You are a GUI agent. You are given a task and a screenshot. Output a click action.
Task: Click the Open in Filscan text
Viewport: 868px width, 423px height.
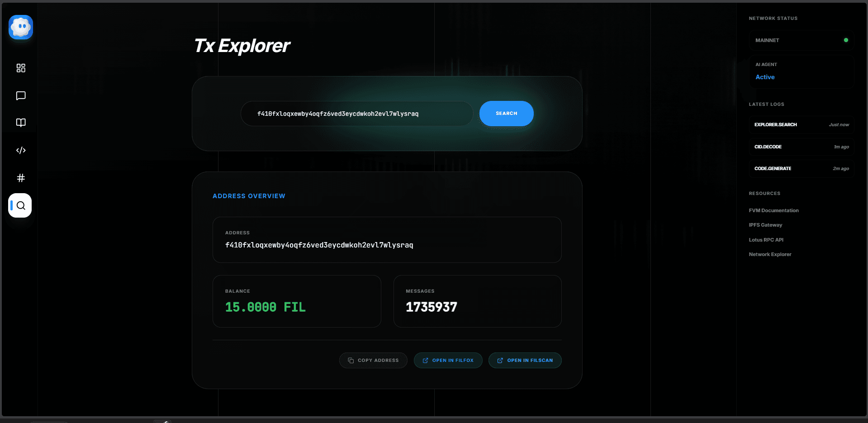(x=530, y=361)
